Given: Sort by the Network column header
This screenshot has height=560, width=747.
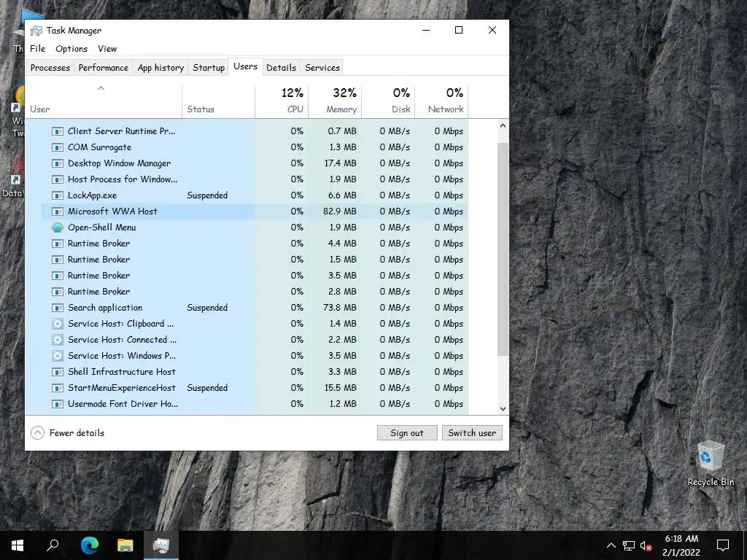Looking at the screenshot, I should pos(441,102).
